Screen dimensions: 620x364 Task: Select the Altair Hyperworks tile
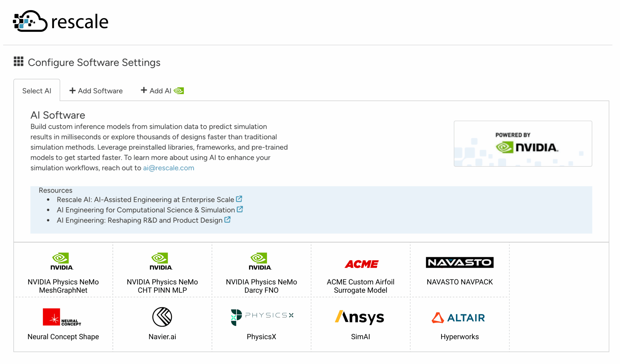click(459, 323)
